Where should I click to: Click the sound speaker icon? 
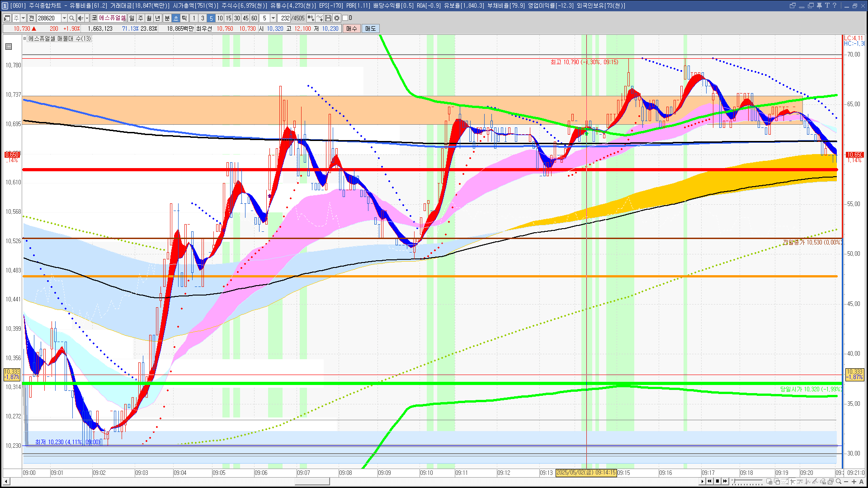[x=80, y=18]
